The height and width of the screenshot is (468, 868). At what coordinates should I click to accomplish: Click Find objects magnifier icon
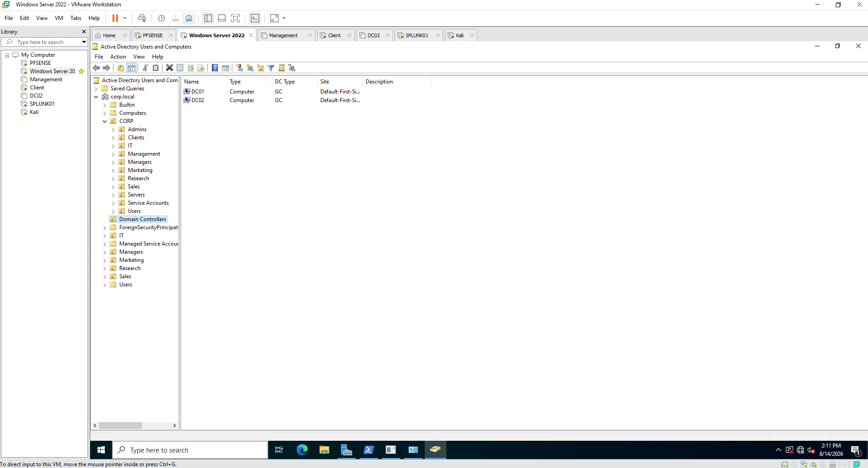tap(281, 68)
